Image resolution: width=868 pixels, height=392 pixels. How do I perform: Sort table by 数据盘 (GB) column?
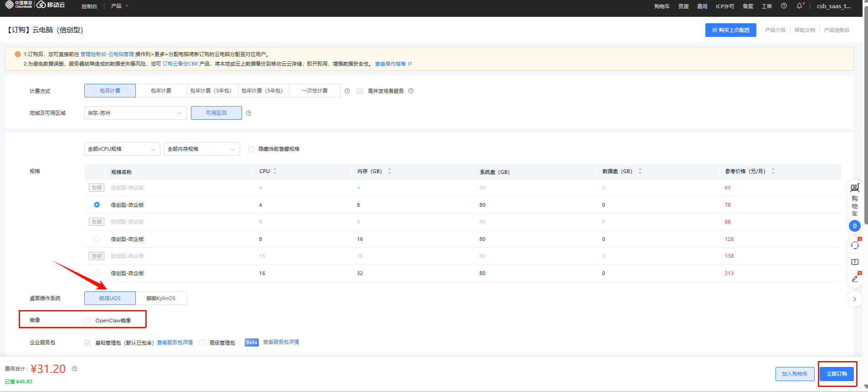click(640, 171)
